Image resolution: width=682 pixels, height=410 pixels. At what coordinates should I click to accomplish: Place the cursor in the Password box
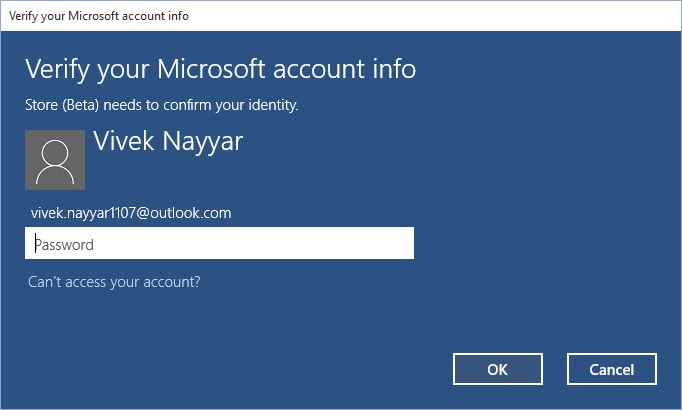tap(219, 244)
